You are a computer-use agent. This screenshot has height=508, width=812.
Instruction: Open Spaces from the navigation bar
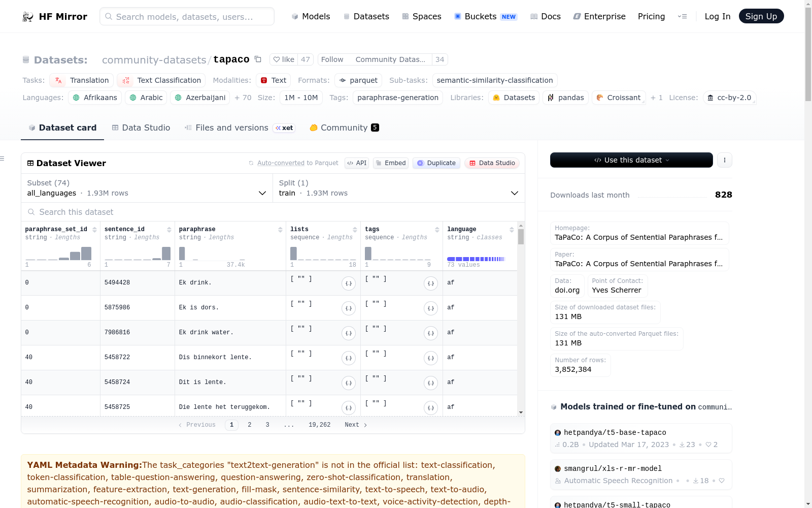pos(422,17)
